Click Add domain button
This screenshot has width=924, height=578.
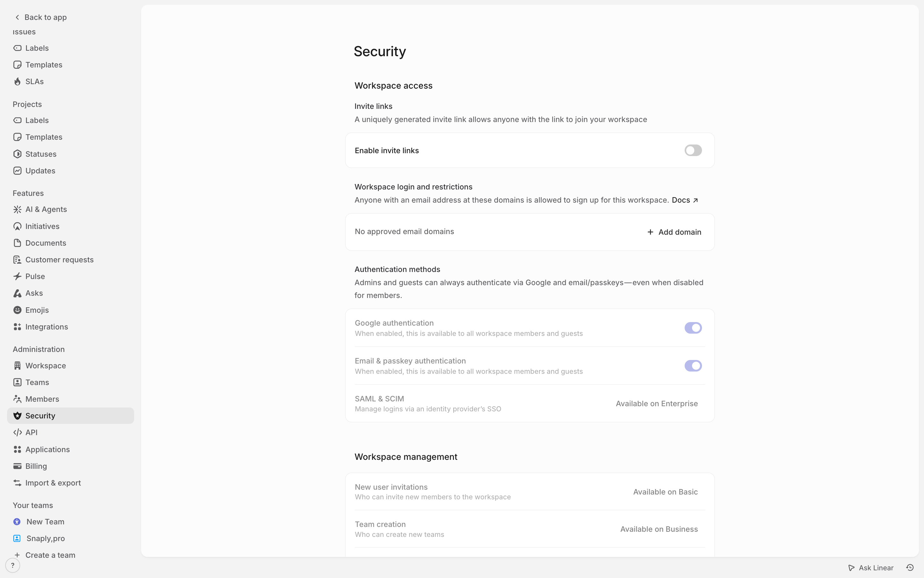click(674, 232)
